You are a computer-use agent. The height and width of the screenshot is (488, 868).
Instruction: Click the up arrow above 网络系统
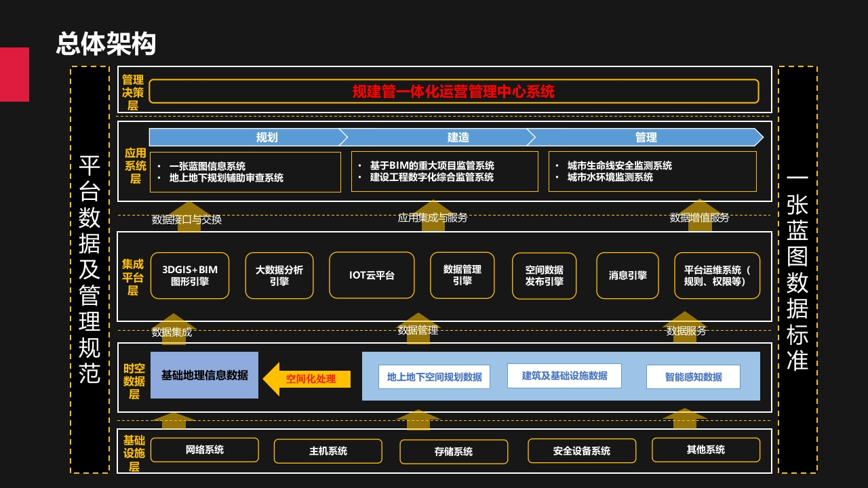tap(174, 421)
